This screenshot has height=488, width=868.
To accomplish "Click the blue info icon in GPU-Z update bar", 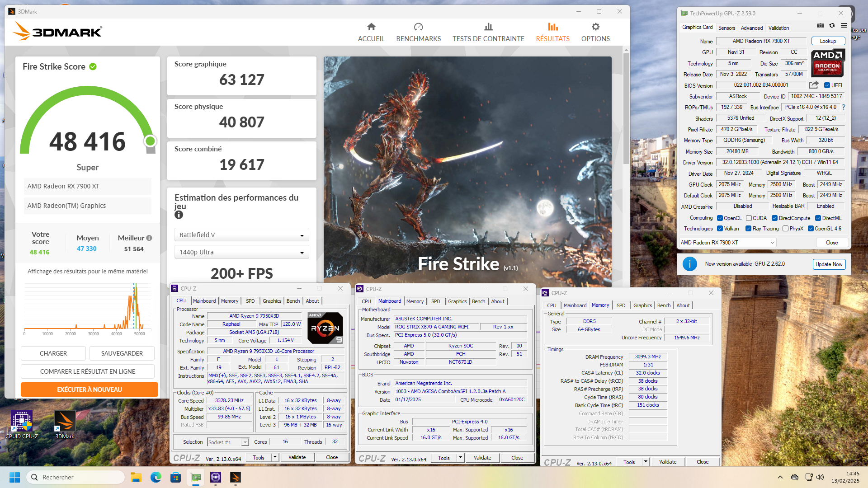I will 689,264.
